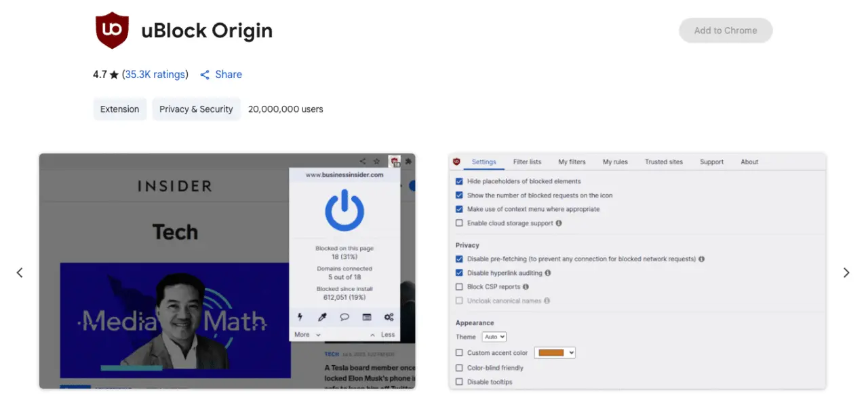Open the logger list icon in popup
This screenshot has width=868, height=395.
pos(367,317)
